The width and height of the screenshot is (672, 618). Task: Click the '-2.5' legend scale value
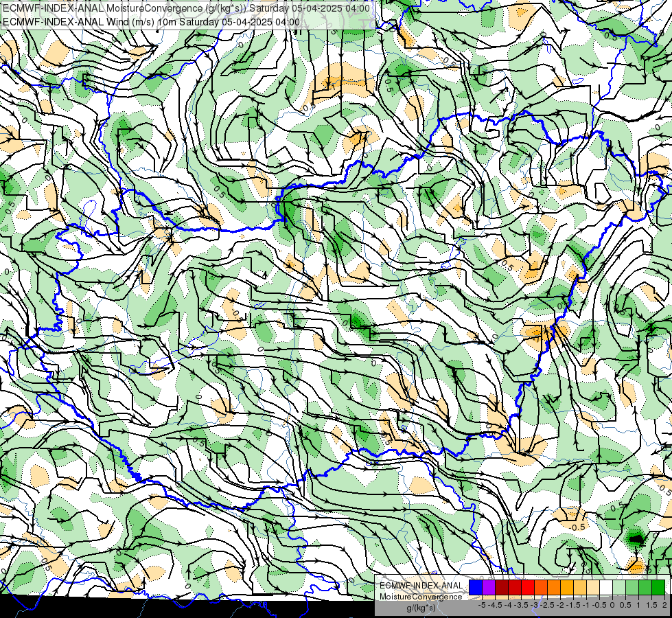pyautogui.click(x=547, y=605)
